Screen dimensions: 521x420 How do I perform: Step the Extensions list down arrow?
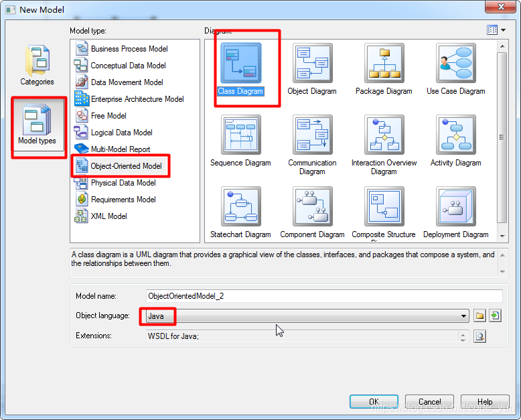[463, 340]
